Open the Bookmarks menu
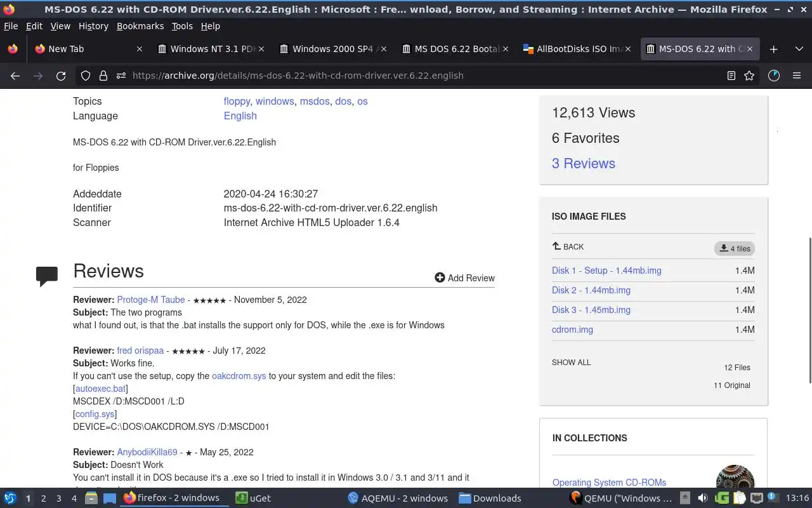The width and height of the screenshot is (812, 508). 140,26
